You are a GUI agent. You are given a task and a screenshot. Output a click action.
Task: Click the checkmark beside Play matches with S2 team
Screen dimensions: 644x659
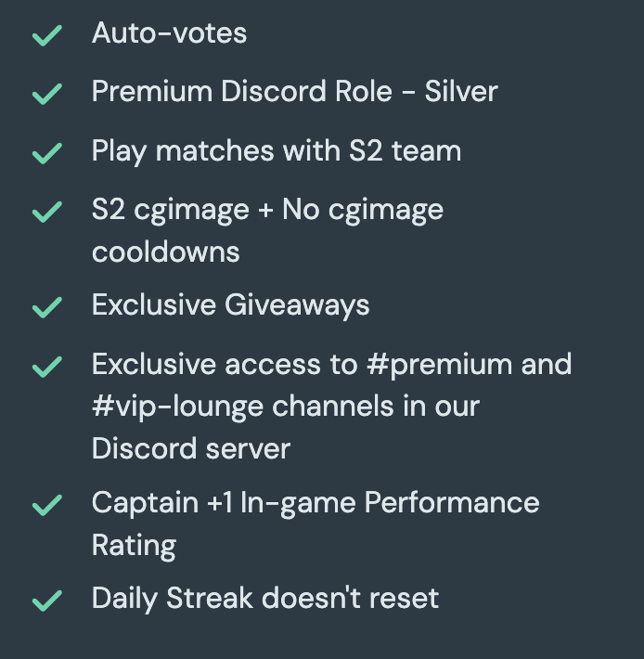coord(46,153)
